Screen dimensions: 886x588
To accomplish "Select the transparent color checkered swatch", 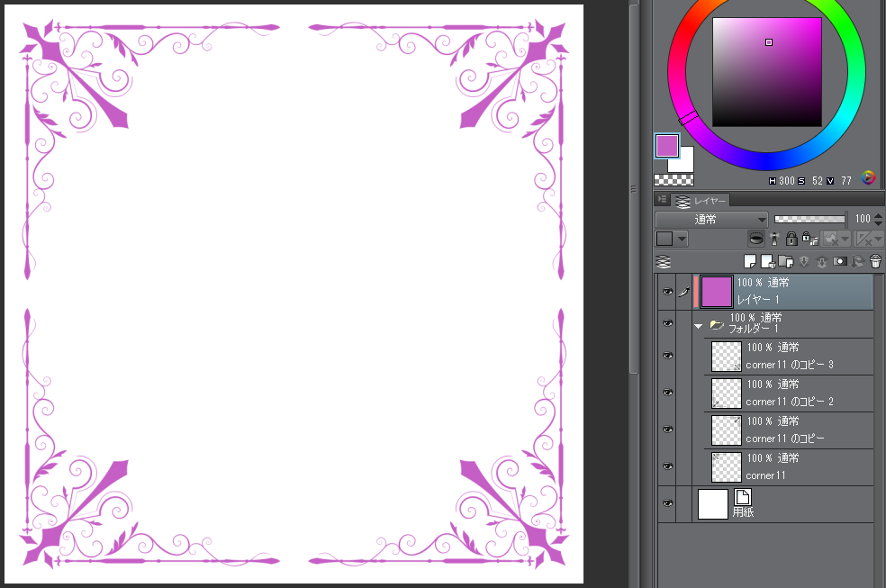I will (674, 180).
